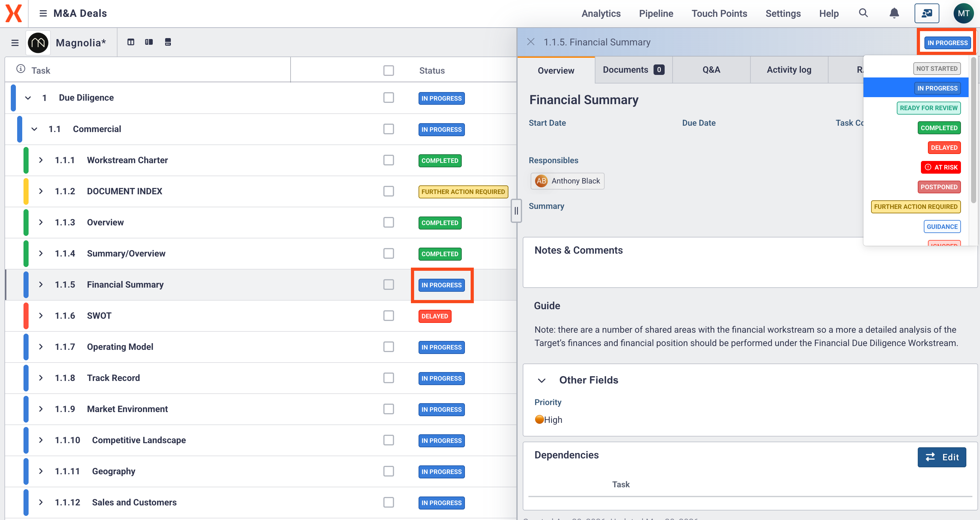Collapse the 1.1 Commercial group
The width and height of the screenshot is (980, 520).
(34, 129)
